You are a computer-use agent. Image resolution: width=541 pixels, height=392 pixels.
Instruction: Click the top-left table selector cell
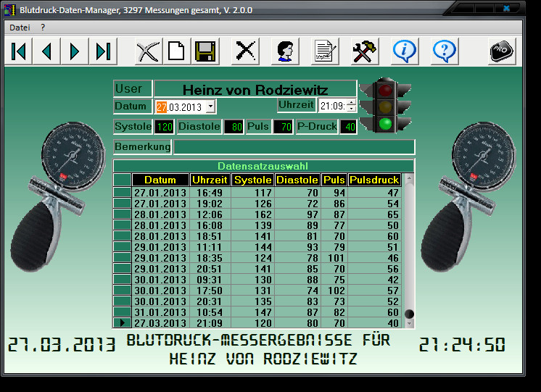(x=122, y=180)
